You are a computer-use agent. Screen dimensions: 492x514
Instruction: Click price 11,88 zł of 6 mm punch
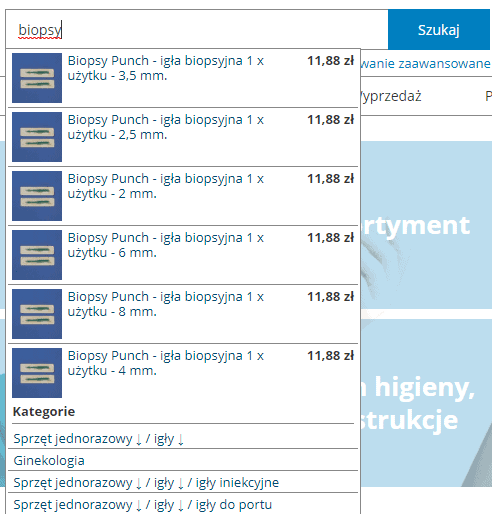[x=330, y=238]
